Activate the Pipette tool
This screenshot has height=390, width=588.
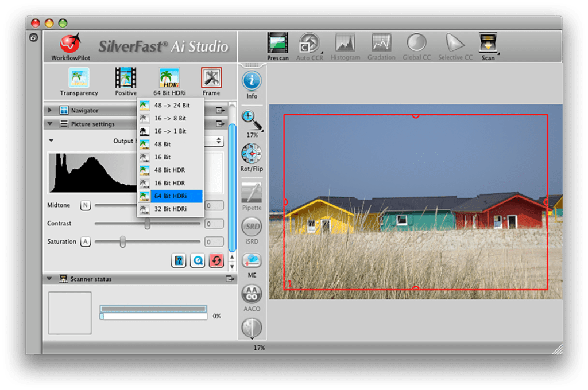[251, 190]
